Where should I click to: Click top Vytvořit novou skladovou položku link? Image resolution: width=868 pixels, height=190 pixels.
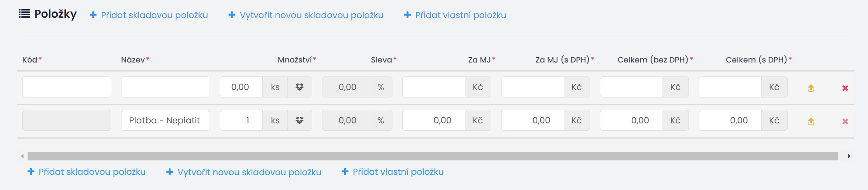pos(306,15)
